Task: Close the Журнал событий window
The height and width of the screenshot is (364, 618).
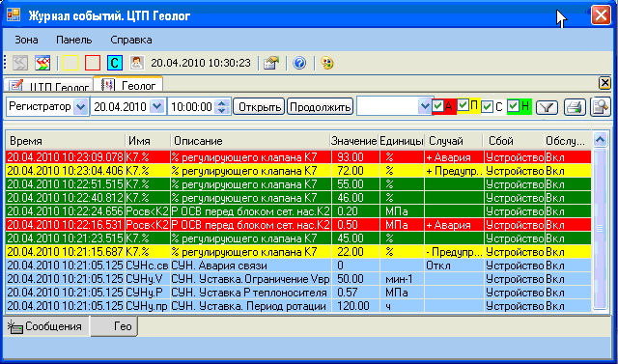Action: click(601, 15)
